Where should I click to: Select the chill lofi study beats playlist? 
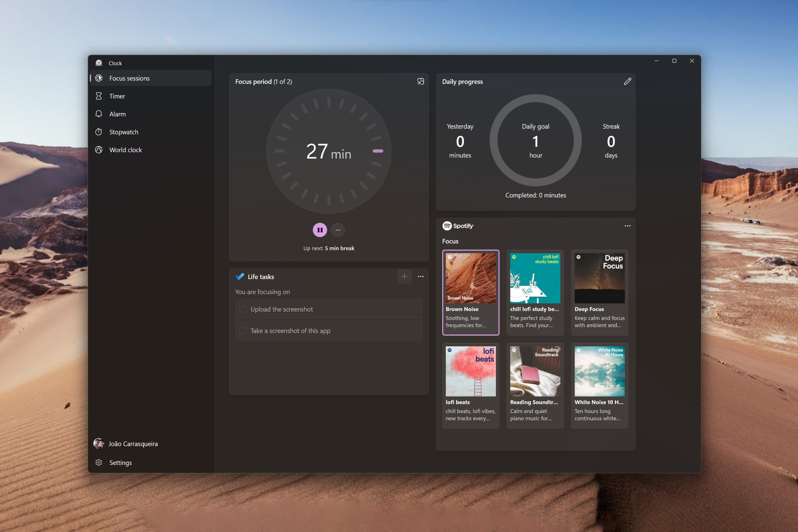pyautogui.click(x=535, y=292)
